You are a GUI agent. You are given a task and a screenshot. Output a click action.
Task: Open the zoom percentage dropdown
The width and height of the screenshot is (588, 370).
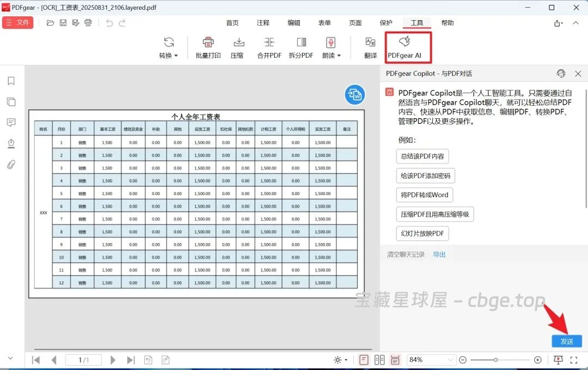[450, 360]
